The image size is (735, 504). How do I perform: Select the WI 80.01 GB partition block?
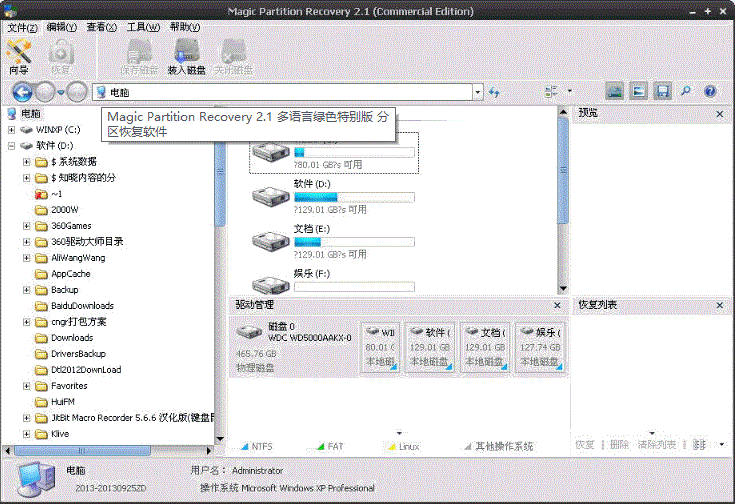pyautogui.click(x=380, y=347)
